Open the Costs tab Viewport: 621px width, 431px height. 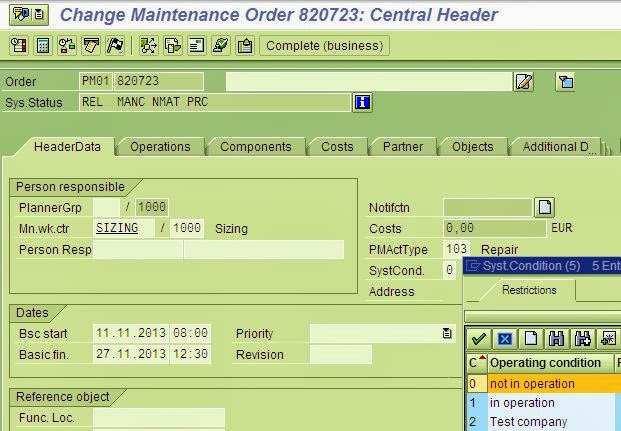337,147
